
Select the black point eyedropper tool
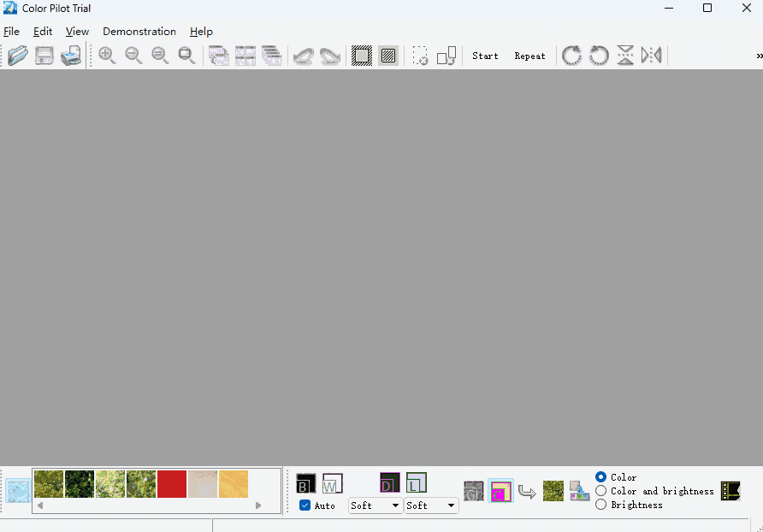coord(305,482)
